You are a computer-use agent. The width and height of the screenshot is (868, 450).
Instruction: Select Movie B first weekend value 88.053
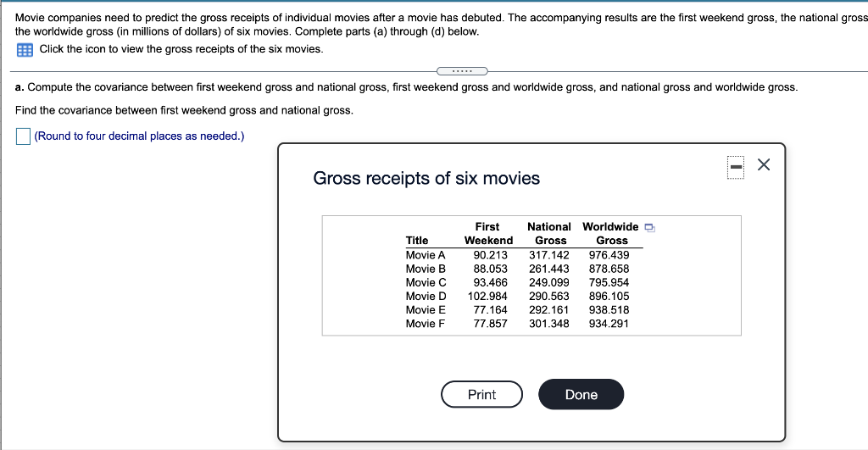click(490, 269)
